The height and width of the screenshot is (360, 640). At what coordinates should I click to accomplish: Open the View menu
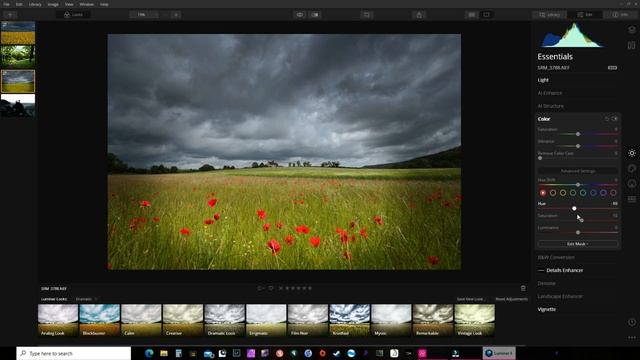69,4
